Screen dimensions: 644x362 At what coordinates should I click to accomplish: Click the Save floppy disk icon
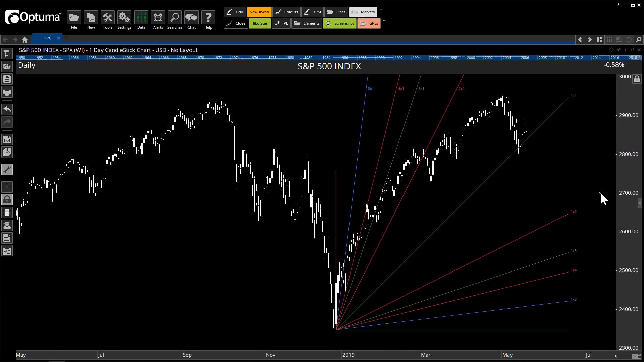point(7,79)
